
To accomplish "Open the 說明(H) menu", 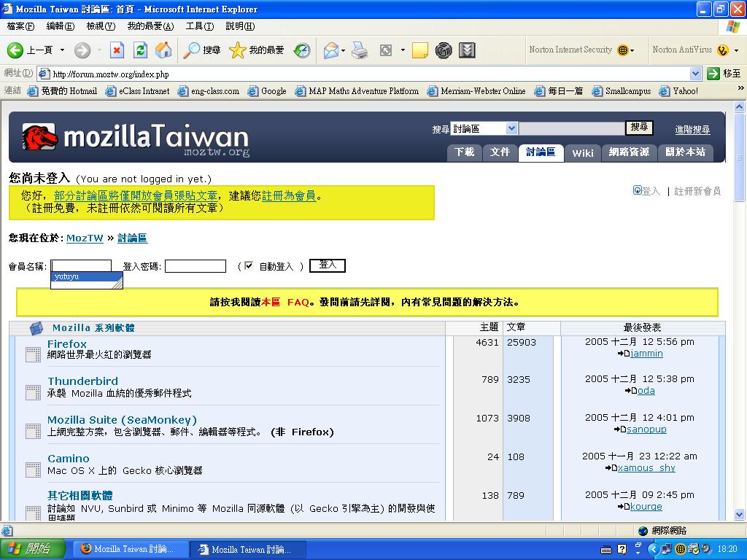I will coord(240,26).
